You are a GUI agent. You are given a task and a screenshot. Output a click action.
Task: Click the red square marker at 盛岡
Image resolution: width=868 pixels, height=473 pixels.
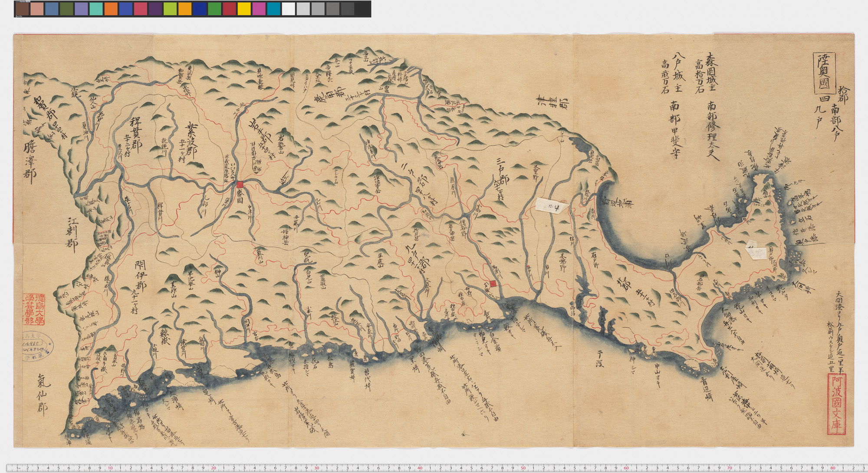point(240,185)
